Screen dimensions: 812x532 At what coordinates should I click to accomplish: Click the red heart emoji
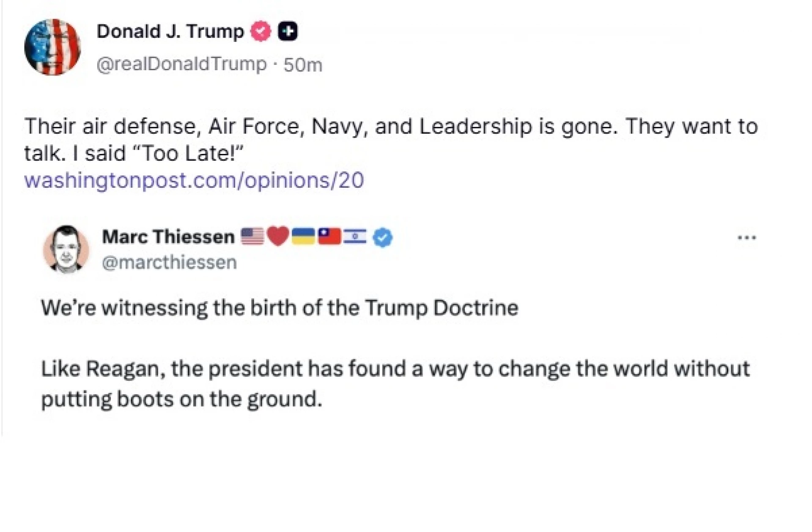coord(278,236)
